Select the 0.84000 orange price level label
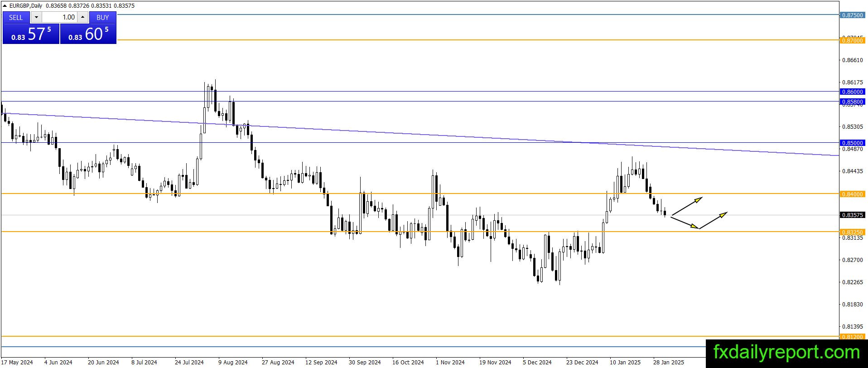 pyautogui.click(x=852, y=194)
